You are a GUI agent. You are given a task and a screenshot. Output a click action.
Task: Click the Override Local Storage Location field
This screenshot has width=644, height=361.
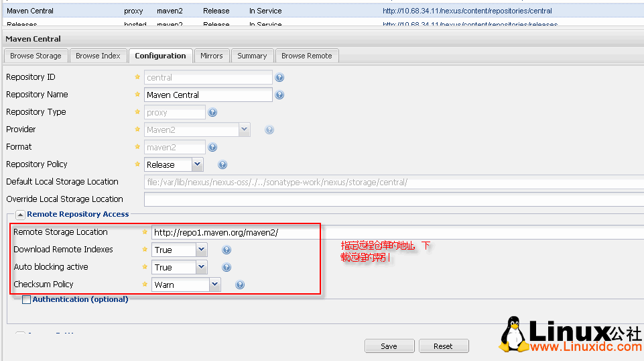394,199
